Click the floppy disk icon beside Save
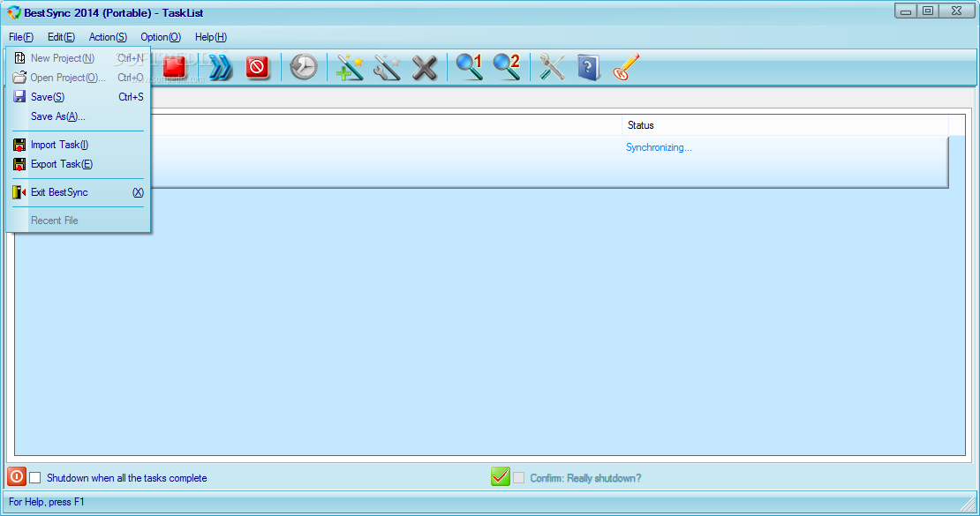The width and height of the screenshot is (980, 516). pyautogui.click(x=19, y=97)
